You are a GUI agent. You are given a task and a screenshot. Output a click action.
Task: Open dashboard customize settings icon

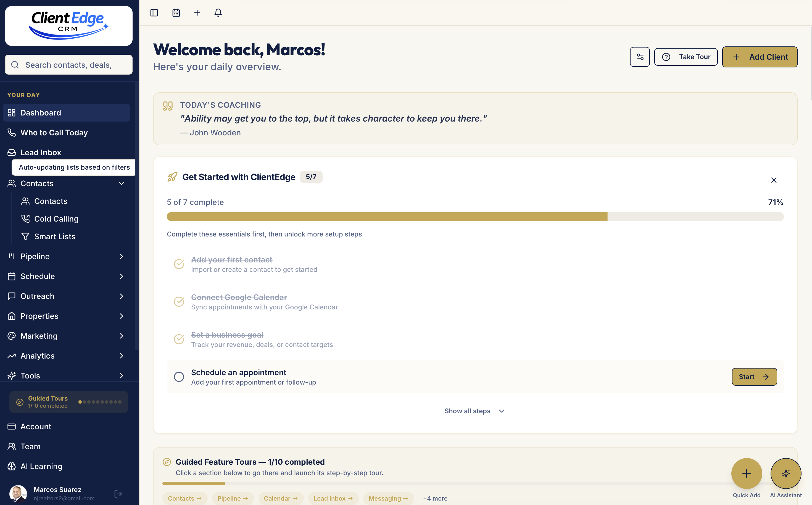(x=640, y=57)
